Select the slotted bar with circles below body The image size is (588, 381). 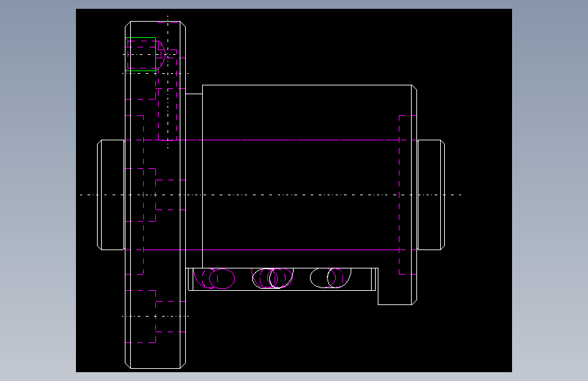[282, 279]
